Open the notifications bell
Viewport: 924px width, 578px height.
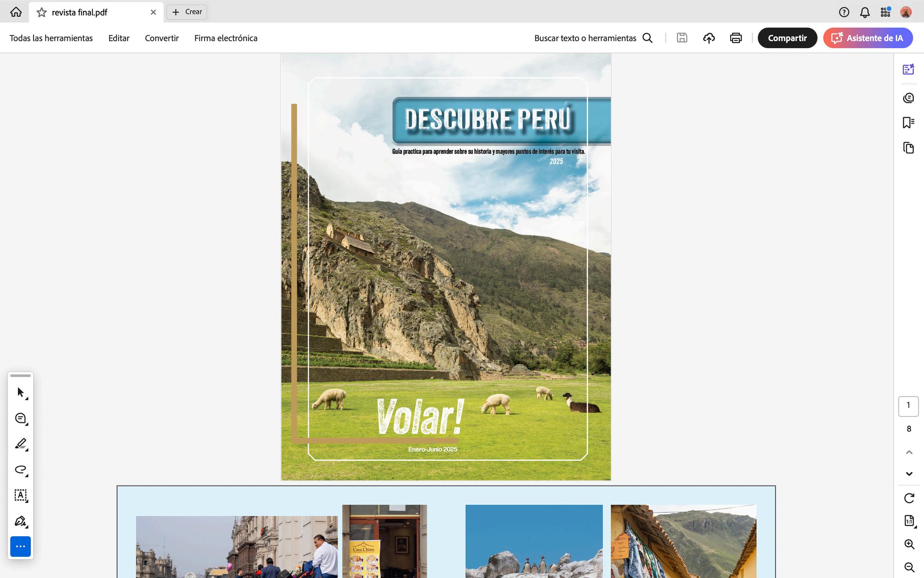coord(865,12)
